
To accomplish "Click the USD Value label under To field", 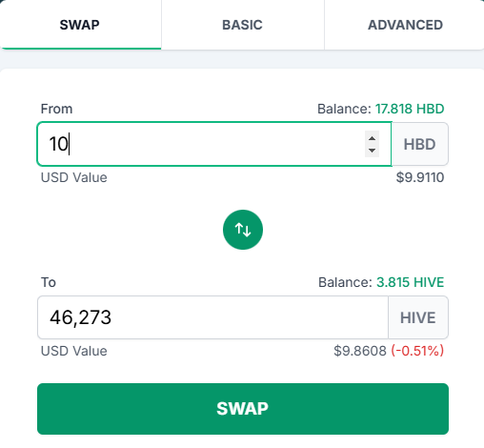I will point(74,351).
